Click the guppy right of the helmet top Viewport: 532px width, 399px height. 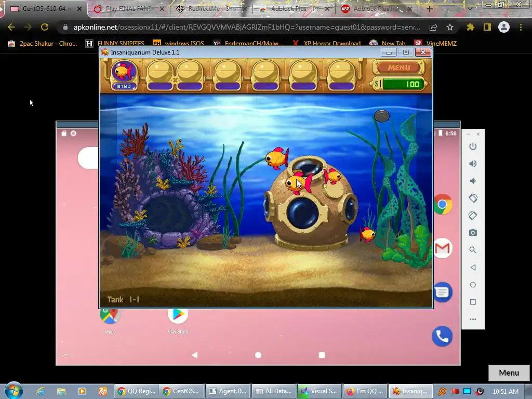pyautogui.click(x=332, y=177)
